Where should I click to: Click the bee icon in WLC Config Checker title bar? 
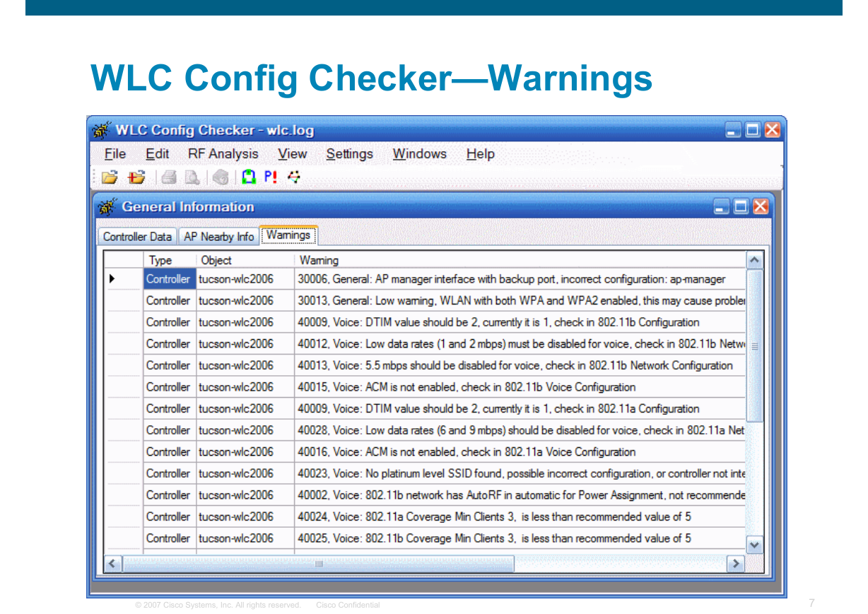point(102,130)
